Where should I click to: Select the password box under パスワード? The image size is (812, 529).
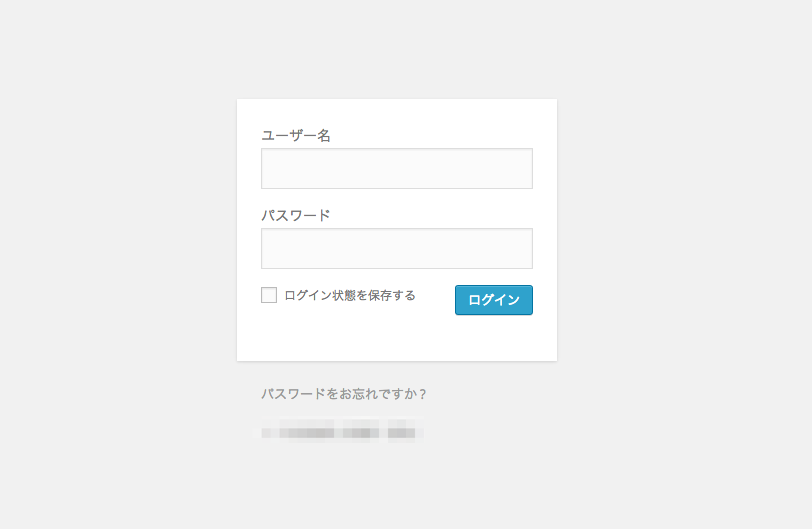397,248
